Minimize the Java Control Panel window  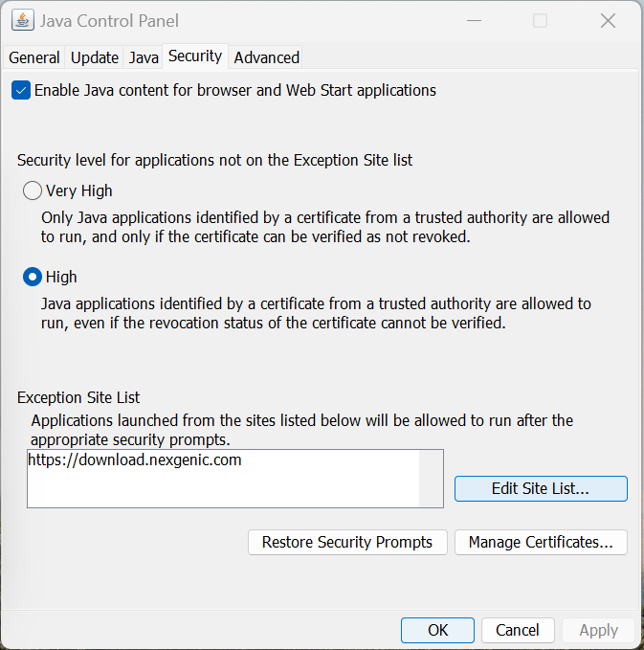coord(474,20)
